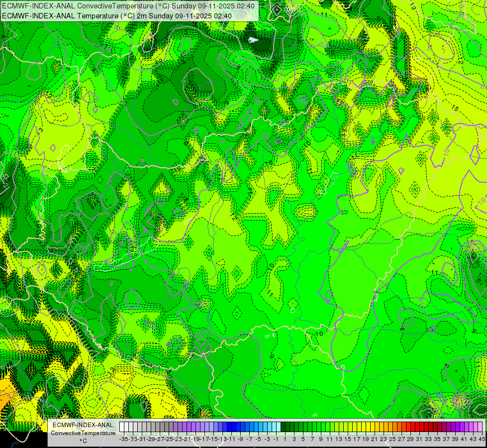Pick the gray swatch above legend -27
Image resolution: width=487 pixels, height=448 pixels.
[158, 427]
